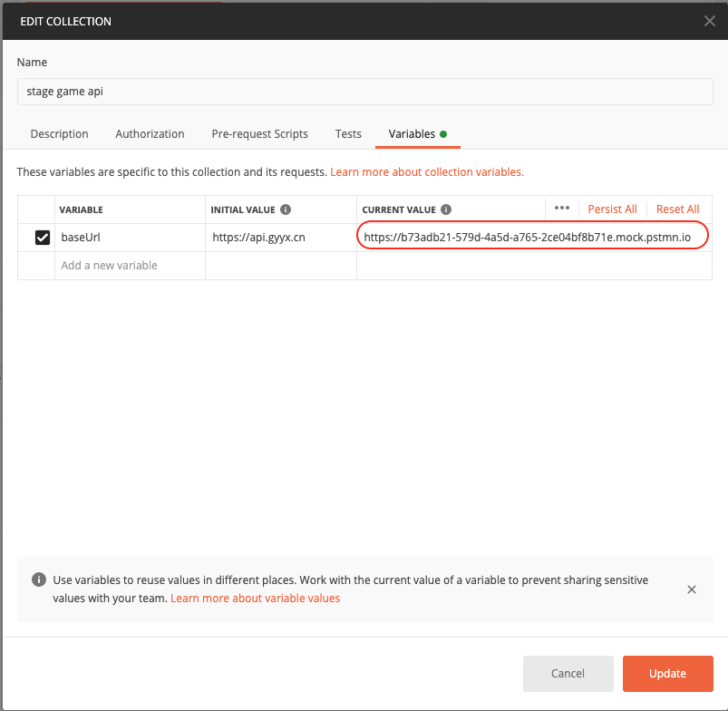Open Learn more about collection variables link
The height and width of the screenshot is (711, 728).
(x=427, y=171)
